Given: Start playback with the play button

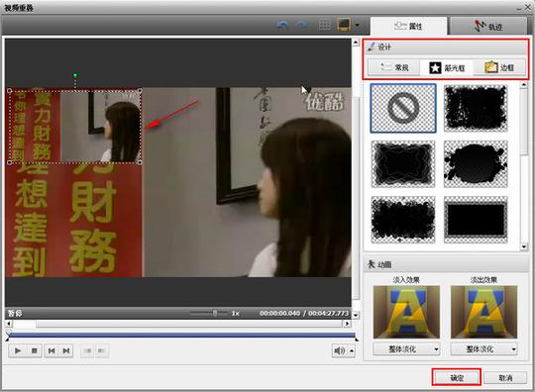Looking at the screenshot, I should [18, 350].
